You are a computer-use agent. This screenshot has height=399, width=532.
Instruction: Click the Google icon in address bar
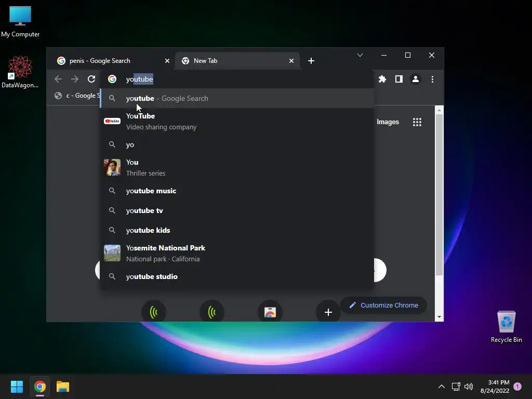tap(112, 79)
